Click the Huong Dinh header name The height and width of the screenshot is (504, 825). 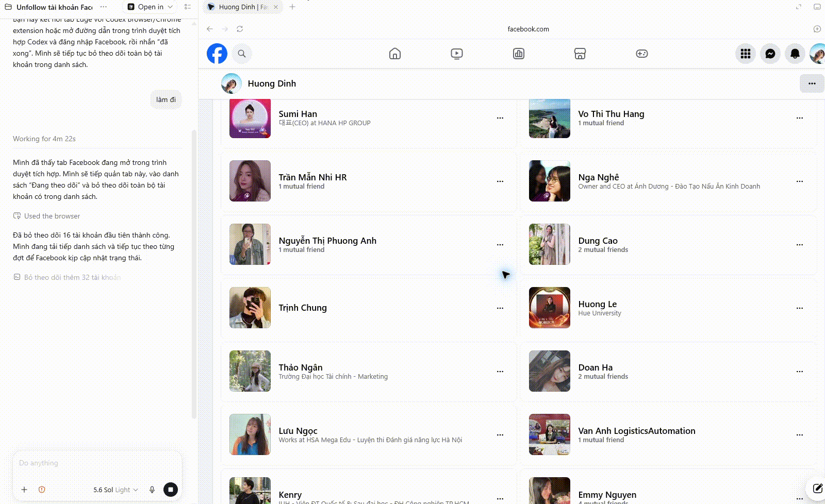pos(272,83)
